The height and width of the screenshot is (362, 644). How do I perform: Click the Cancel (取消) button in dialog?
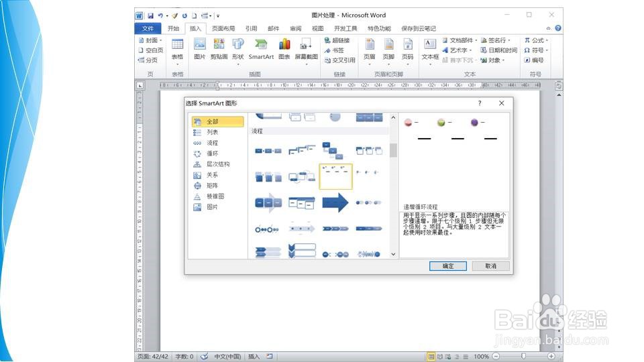[x=491, y=266]
